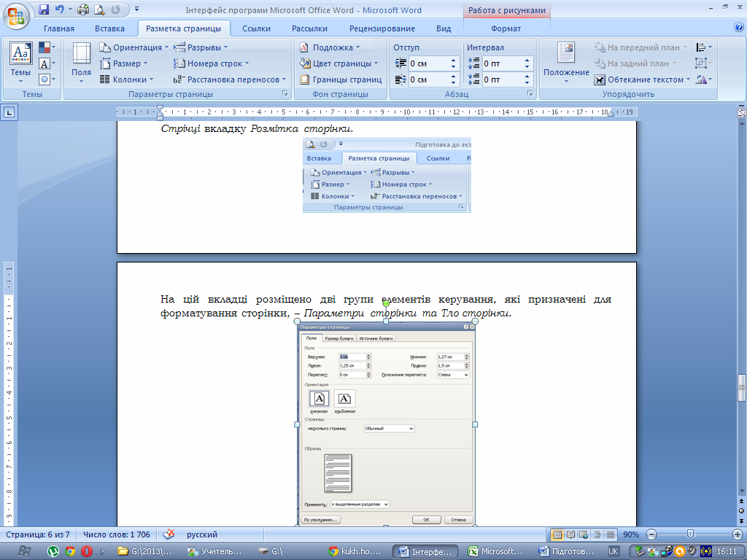Open the Поля margins menu
The width and height of the screenshot is (747, 560).
coord(81,63)
